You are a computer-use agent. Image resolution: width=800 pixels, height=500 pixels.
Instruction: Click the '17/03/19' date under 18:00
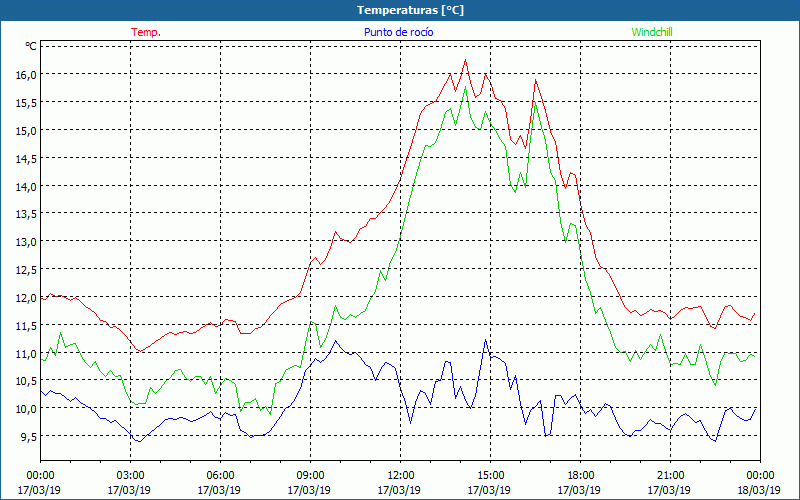point(579,490)
